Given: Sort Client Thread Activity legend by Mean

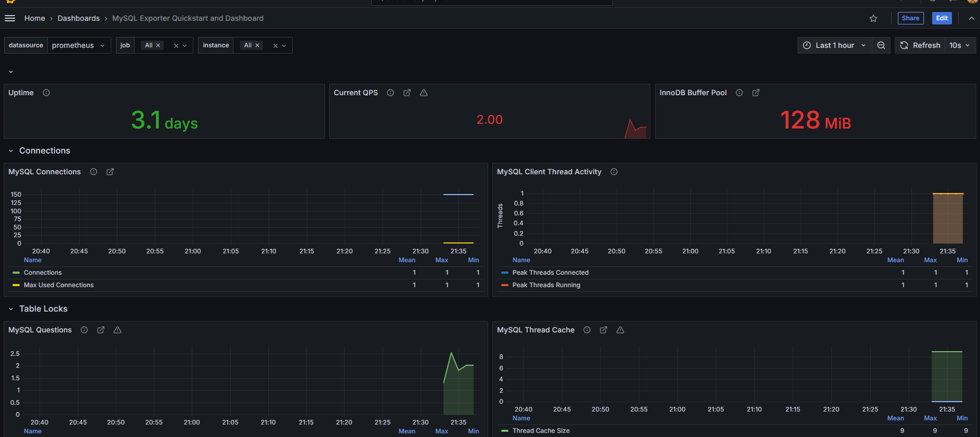Looking at the screenshot, I should coord(896,260).
